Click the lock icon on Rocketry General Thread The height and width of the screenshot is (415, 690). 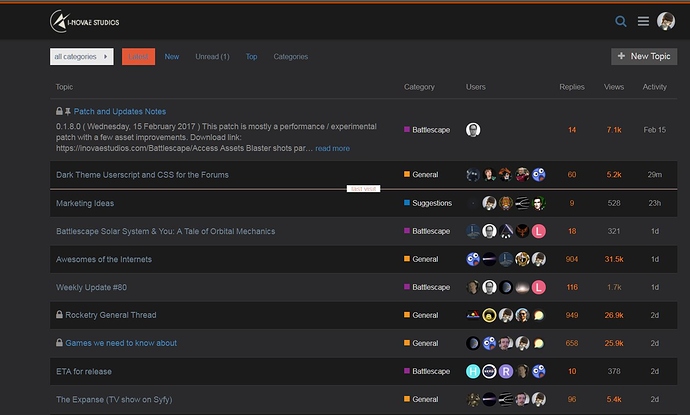[59, 315]
